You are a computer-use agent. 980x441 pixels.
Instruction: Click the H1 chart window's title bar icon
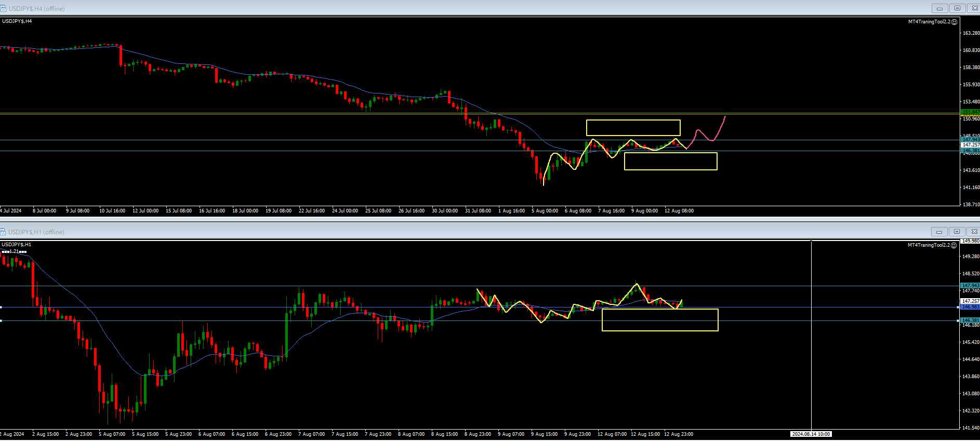pos(4,232)
